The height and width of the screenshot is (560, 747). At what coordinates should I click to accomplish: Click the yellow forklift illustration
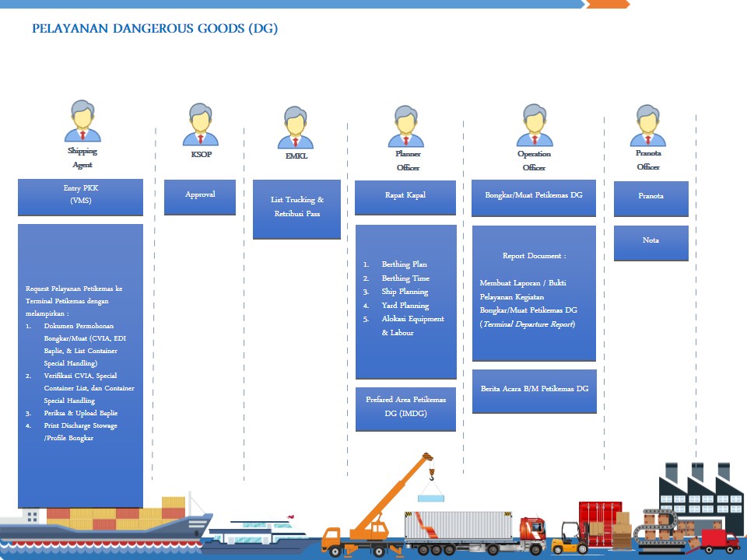[568, 537]
